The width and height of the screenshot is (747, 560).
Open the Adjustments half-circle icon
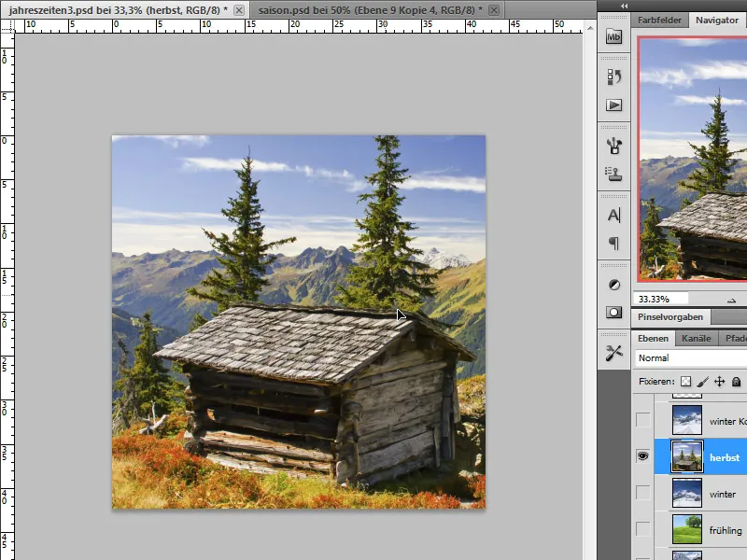point(613,285)
